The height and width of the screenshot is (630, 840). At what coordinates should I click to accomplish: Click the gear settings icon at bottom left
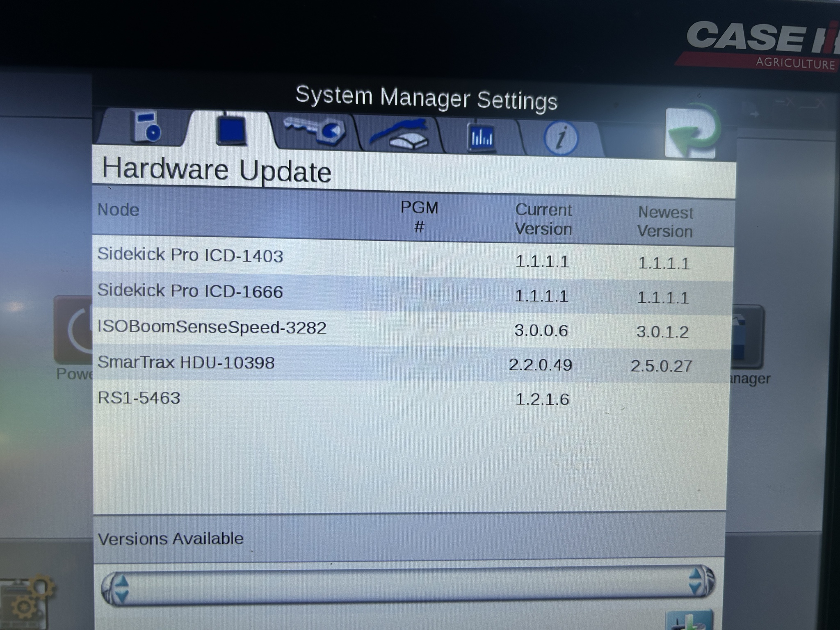click(28, 602)
